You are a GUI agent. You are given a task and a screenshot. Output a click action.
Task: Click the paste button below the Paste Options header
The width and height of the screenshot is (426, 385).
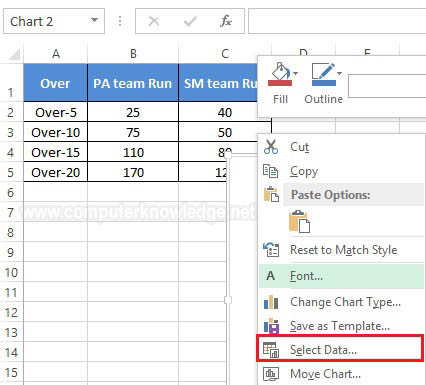click(299, 221)
